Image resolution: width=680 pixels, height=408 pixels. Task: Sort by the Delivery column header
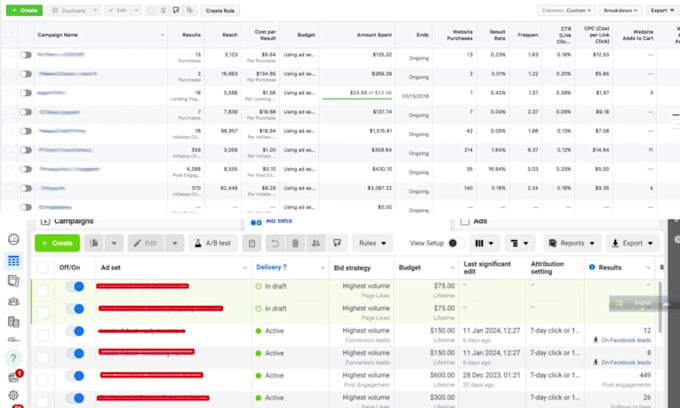[x=271, y=267]
